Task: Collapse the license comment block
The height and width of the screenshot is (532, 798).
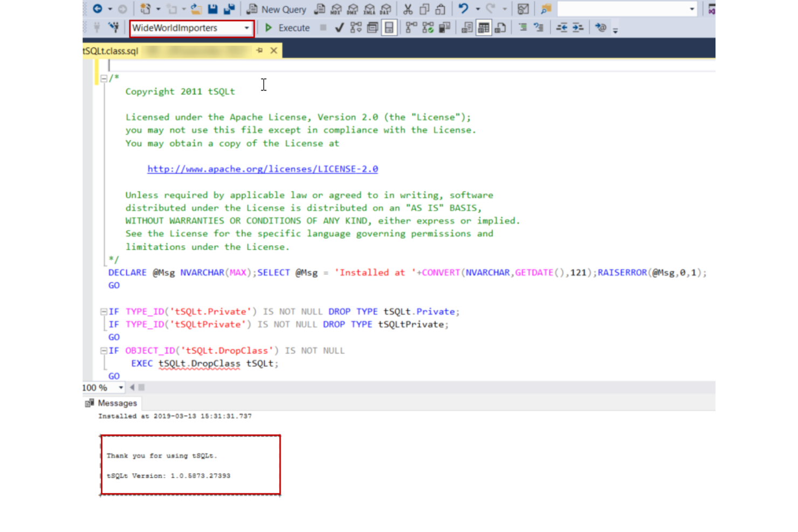Action: click(104, 78)
